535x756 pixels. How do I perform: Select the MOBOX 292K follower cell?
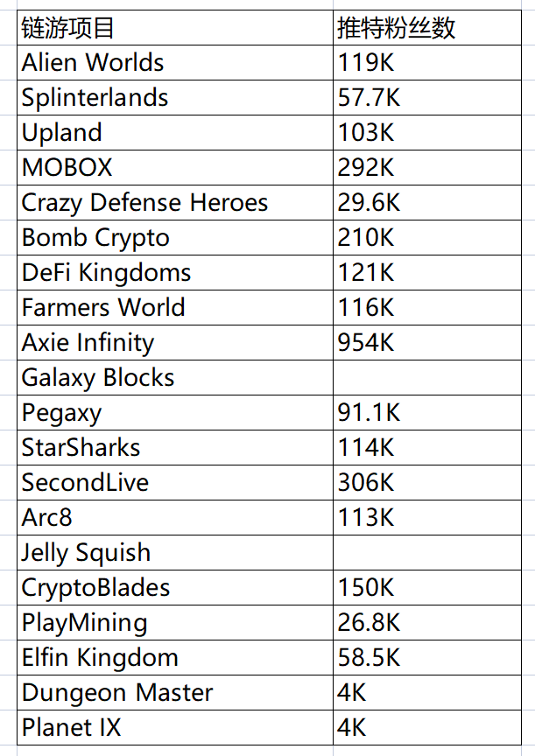427,167
